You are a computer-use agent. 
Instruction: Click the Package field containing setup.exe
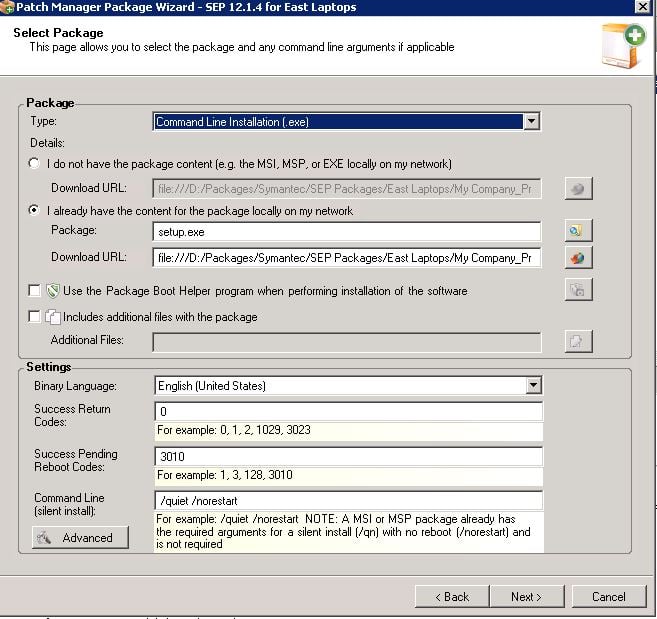pos(347,232)
